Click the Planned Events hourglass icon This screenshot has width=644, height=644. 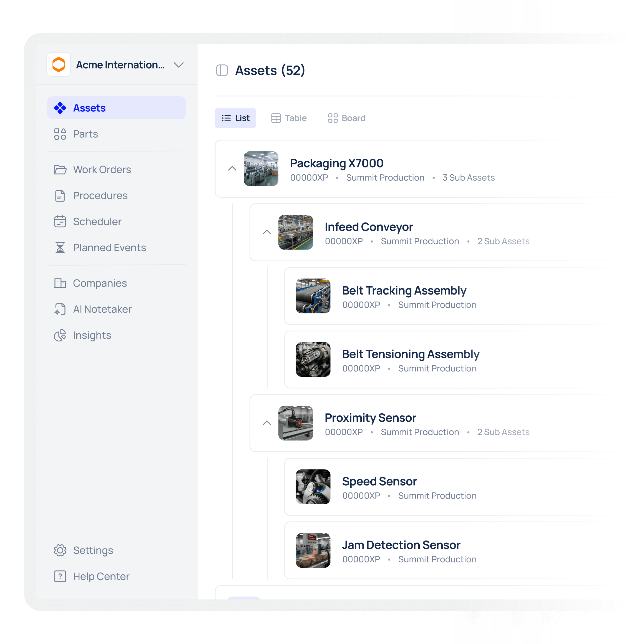pyautogui.click(x=60, y=248)
